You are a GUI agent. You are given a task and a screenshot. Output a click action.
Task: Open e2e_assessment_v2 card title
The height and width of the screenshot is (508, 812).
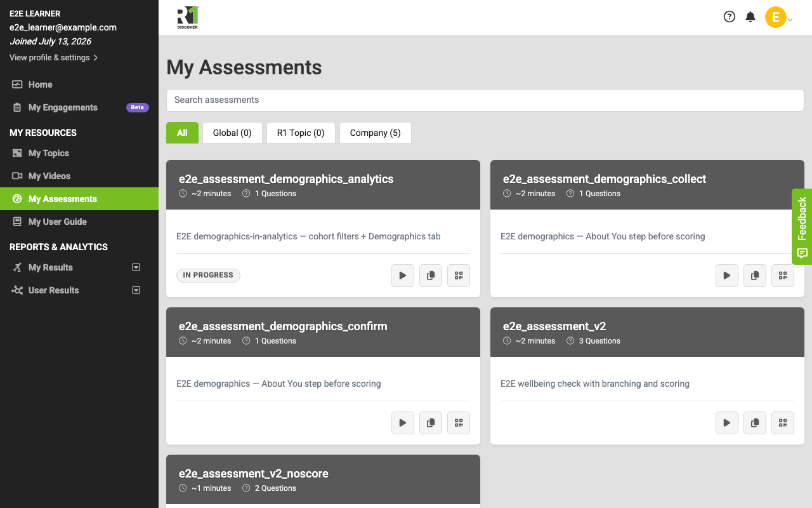coord(554,326)
